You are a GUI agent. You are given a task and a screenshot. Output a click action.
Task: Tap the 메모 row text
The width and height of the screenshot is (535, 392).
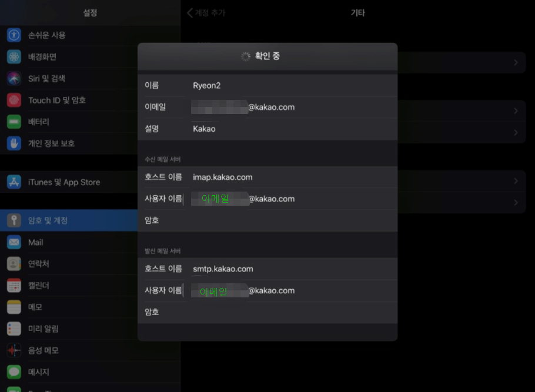[35, 307]
